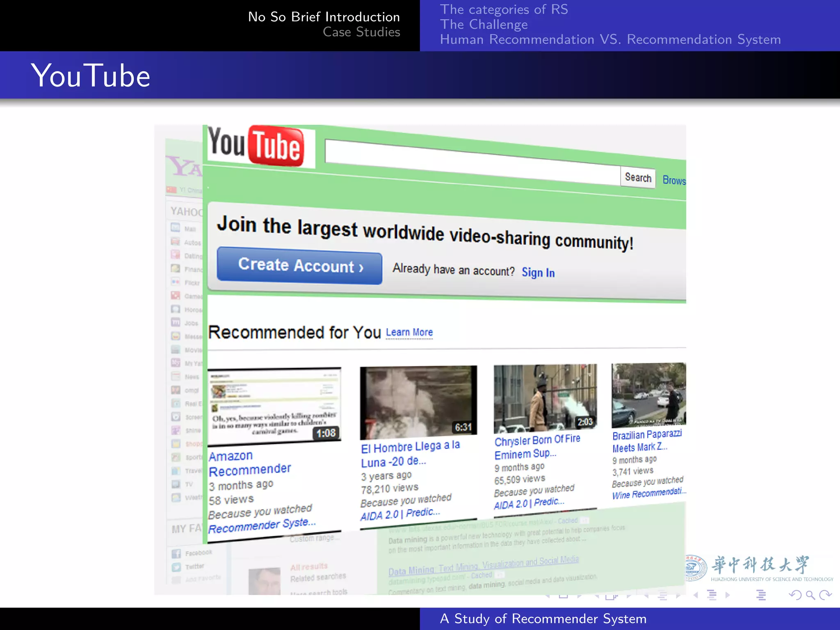Click the Yahoo Sports sidebar icon

pyautogui.click(x=176, y=457)
